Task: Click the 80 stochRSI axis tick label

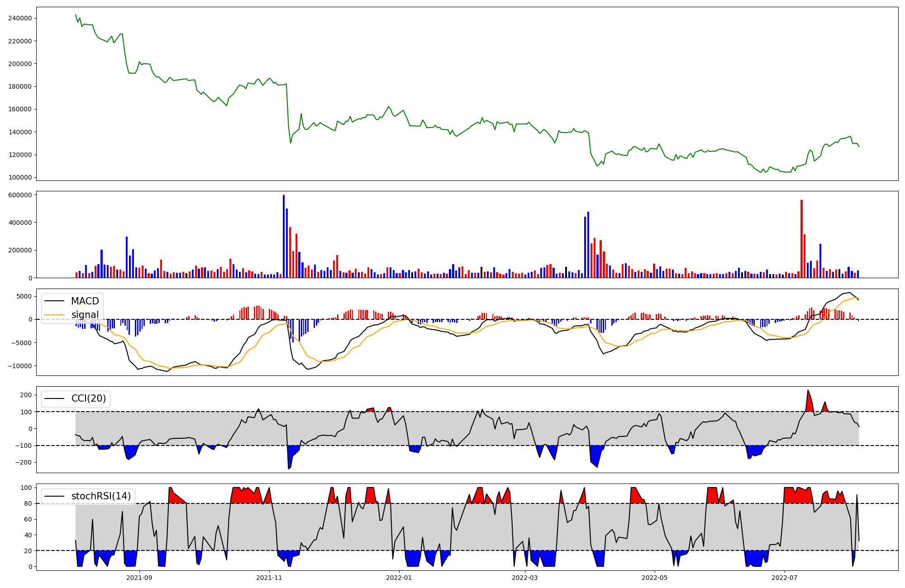Action: [28, 503]
